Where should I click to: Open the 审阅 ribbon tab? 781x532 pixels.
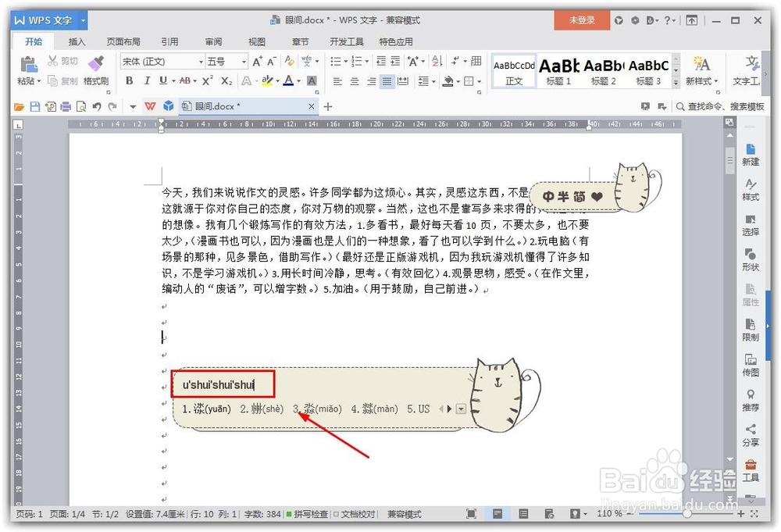[x=212, y=41]
